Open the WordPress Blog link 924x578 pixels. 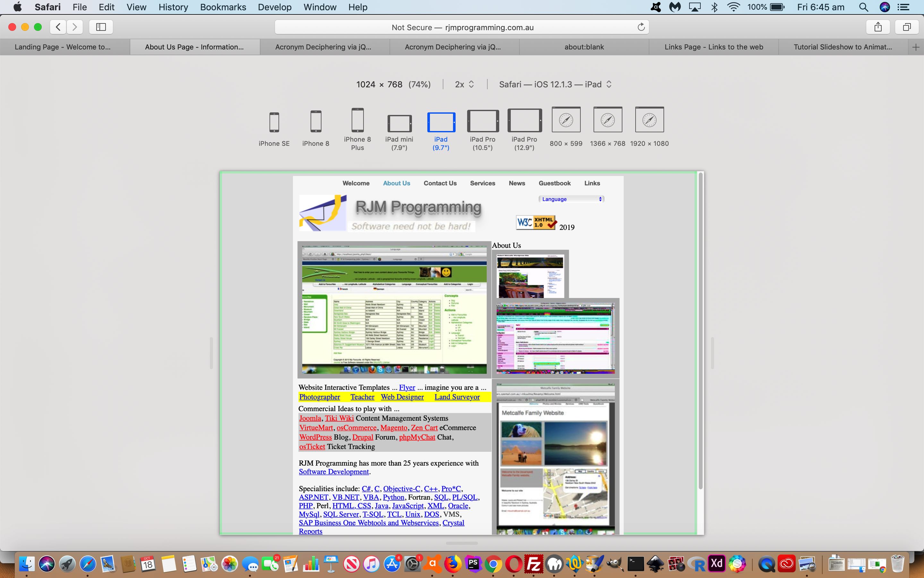tap(315, 437)
